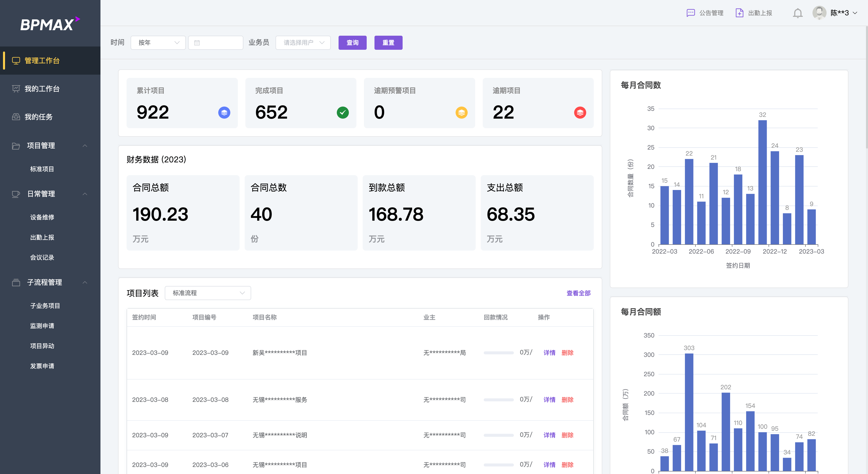868x474 pixels.
Task: Open the 按年 time period dropdown
Action: coord(158,43)
